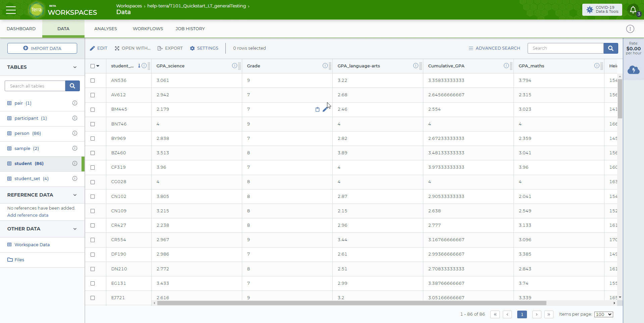The height and width of the screenshot is (323, 644).
Task: Click the Add reference data link
Action: click(28, 215)
